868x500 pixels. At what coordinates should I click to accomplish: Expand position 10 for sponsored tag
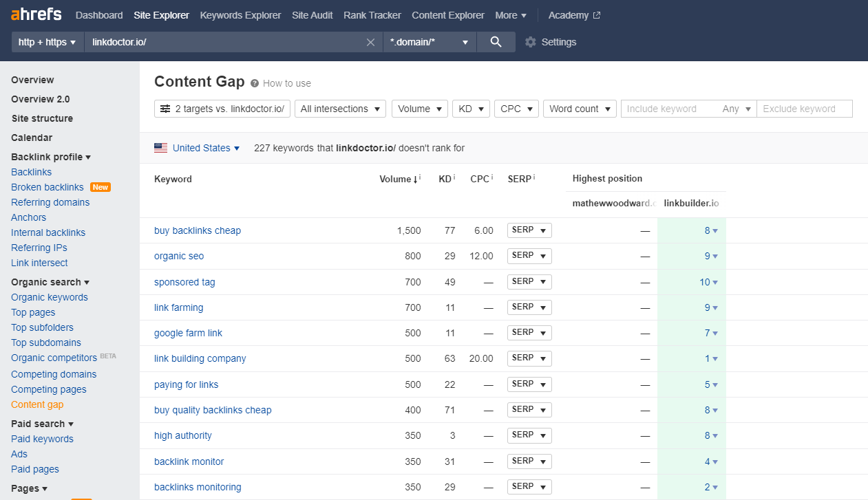(709, 282)
